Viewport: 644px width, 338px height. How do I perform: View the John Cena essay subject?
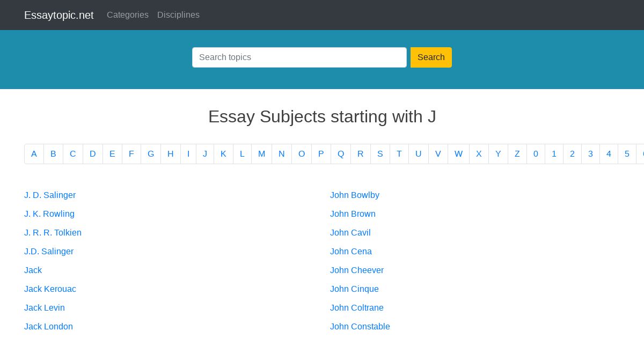click(351, 252)
